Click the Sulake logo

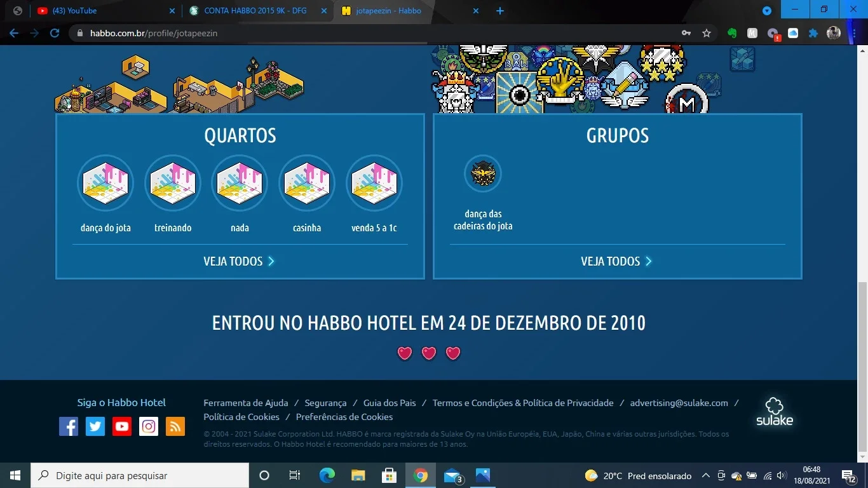[774, 412]
